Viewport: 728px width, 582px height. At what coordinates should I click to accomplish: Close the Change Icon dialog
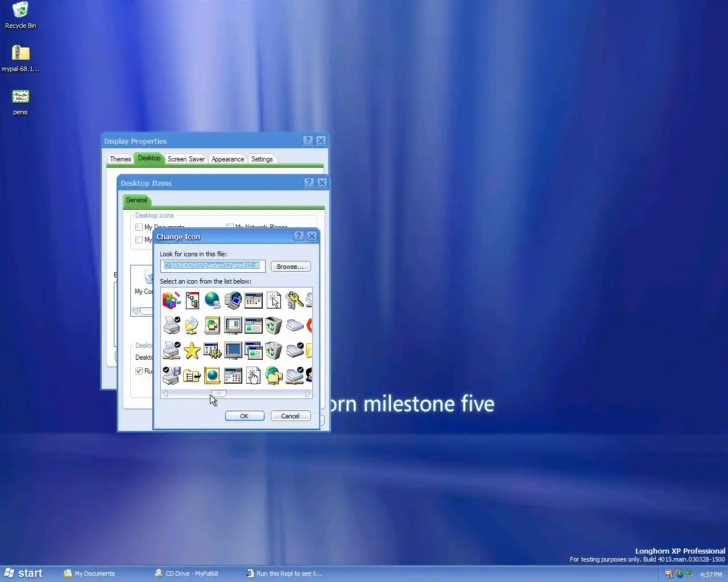point(312,236)
